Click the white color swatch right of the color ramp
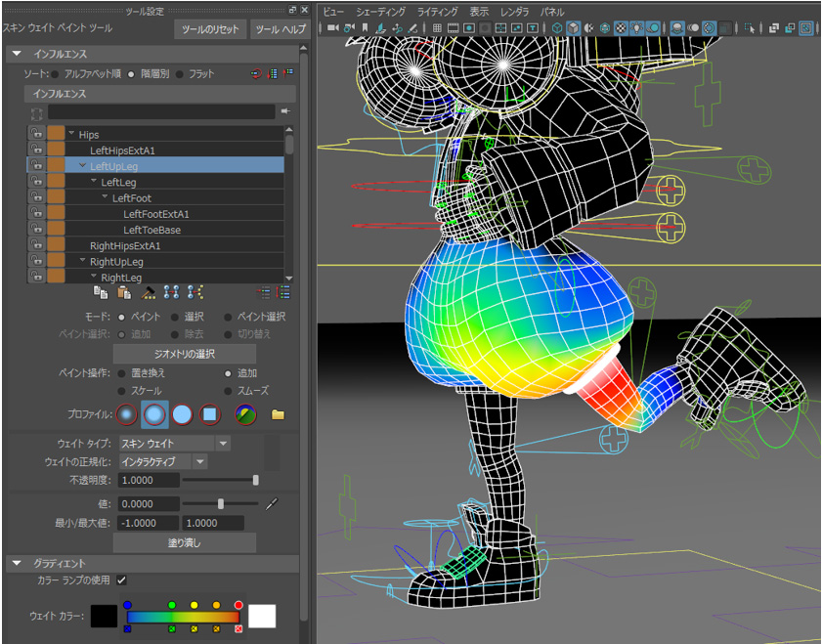 pyautogui.click(x=262, y=616)
